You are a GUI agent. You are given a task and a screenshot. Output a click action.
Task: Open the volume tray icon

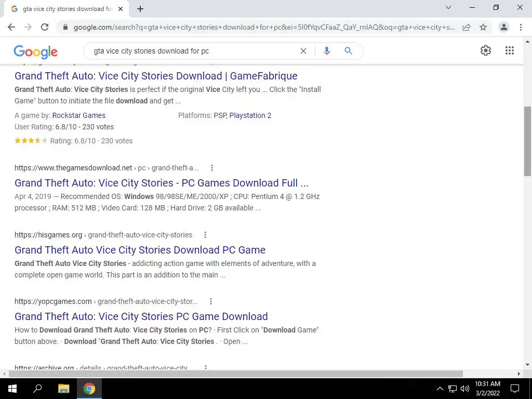click(x=465, y=389)
